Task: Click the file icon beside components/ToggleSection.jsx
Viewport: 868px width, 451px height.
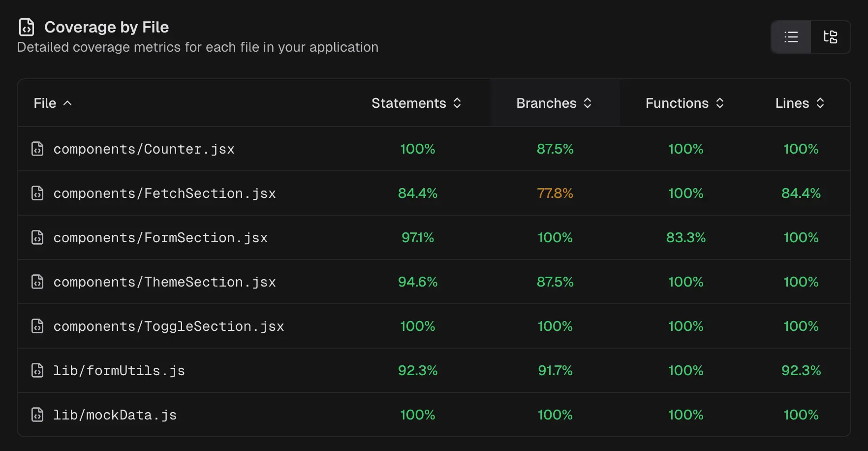Action: [37, 326]
